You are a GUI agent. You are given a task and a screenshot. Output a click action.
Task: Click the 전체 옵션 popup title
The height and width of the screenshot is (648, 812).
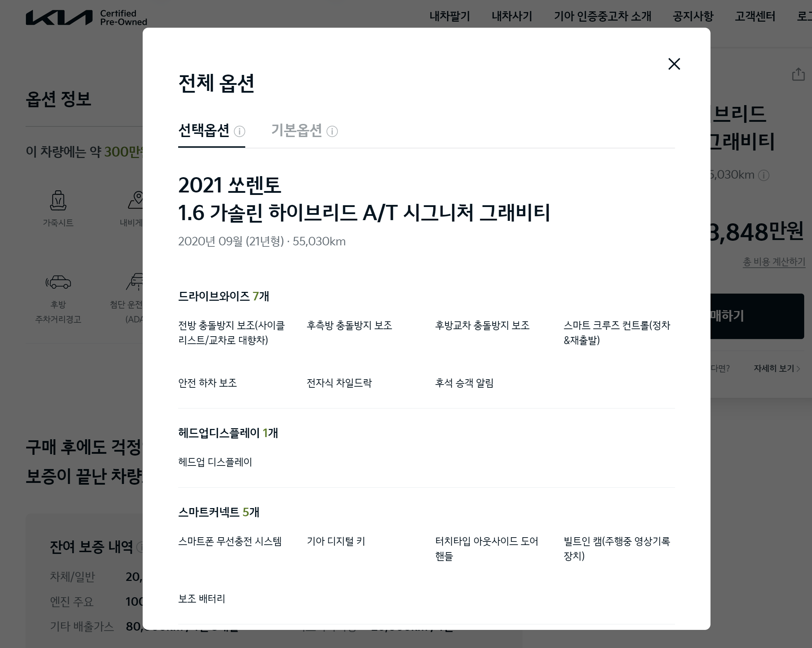click(x=216, y=83)
